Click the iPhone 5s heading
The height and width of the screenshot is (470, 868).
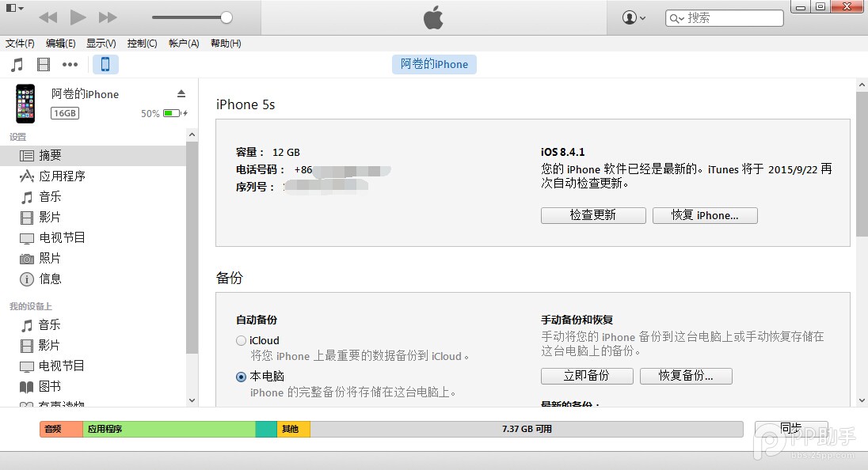(x=246, y=104)
